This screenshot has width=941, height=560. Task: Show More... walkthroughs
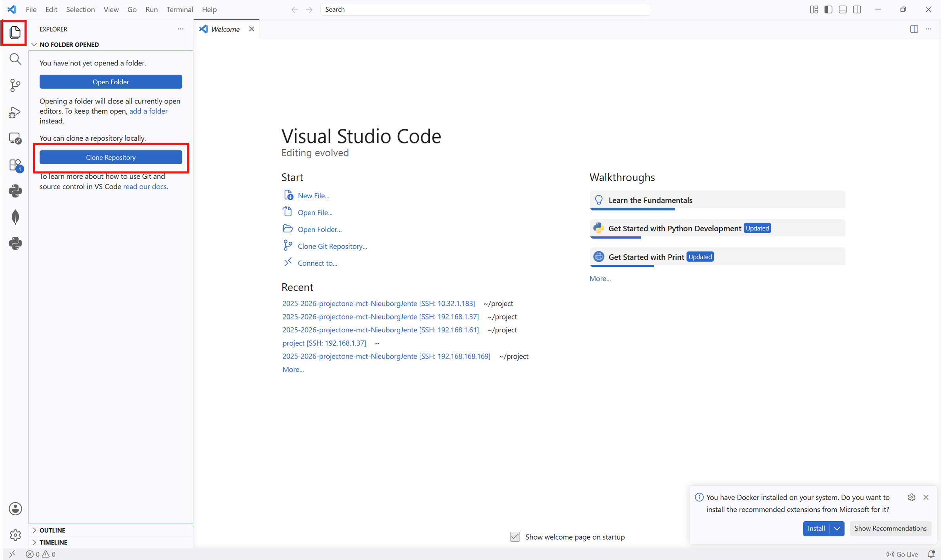(600, 278)
